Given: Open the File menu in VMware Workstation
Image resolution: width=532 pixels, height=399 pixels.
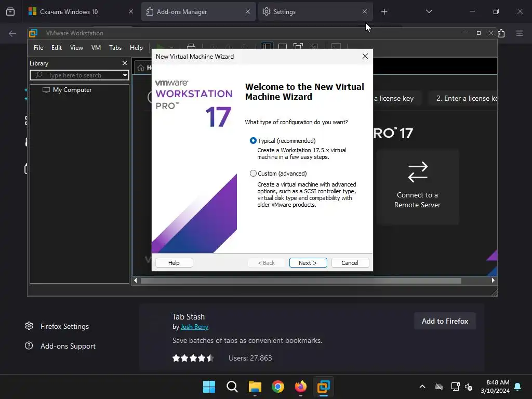Looking at the screenshot, I should coord(38,48).
